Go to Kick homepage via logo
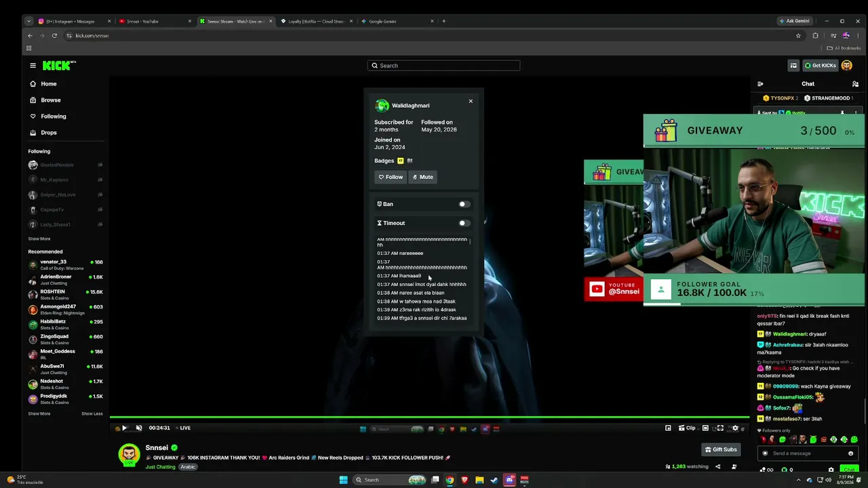 [59, 66]
